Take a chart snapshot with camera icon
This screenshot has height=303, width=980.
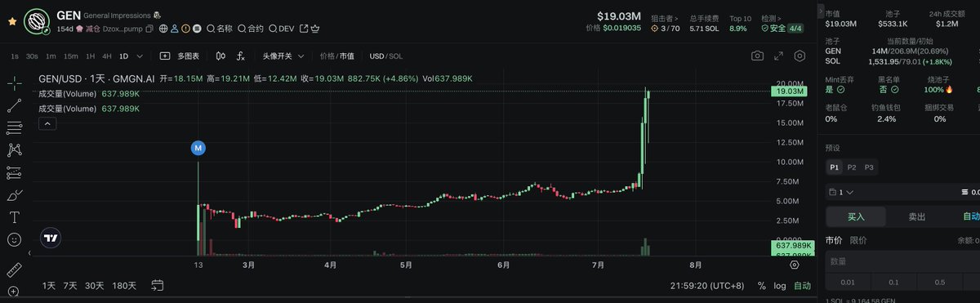758,56
